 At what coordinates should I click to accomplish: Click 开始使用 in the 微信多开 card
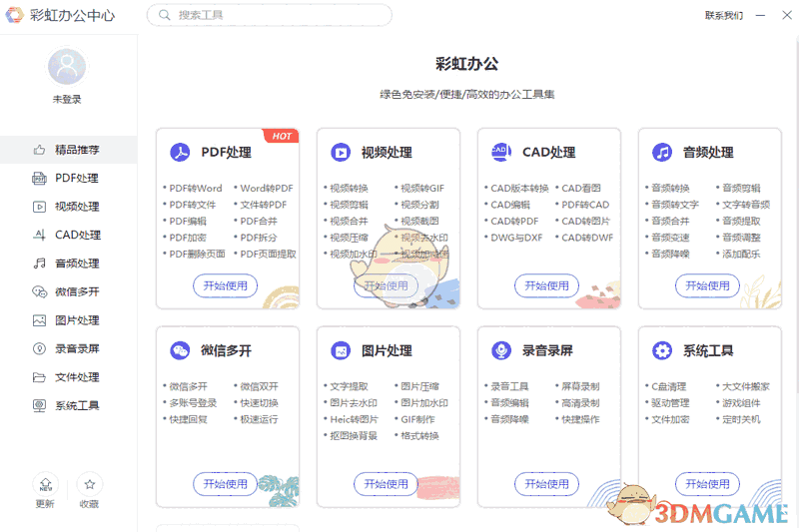coord(226,484)
